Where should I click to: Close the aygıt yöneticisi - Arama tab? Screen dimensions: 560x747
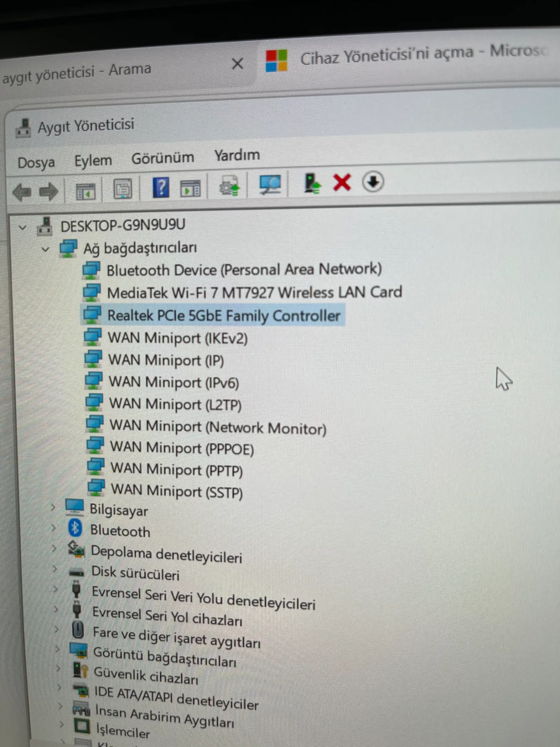237,64
